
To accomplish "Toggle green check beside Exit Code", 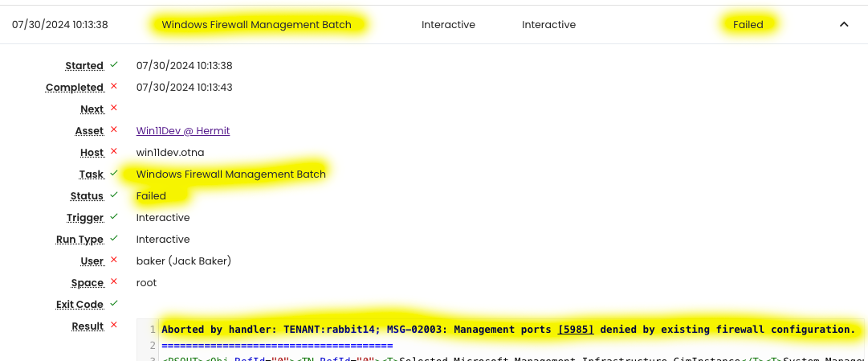I will click(x=114, y=303).
